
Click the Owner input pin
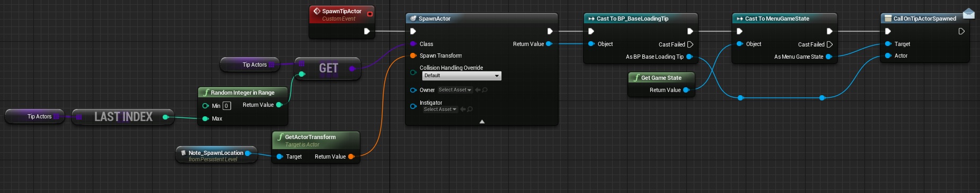[413, 90]
